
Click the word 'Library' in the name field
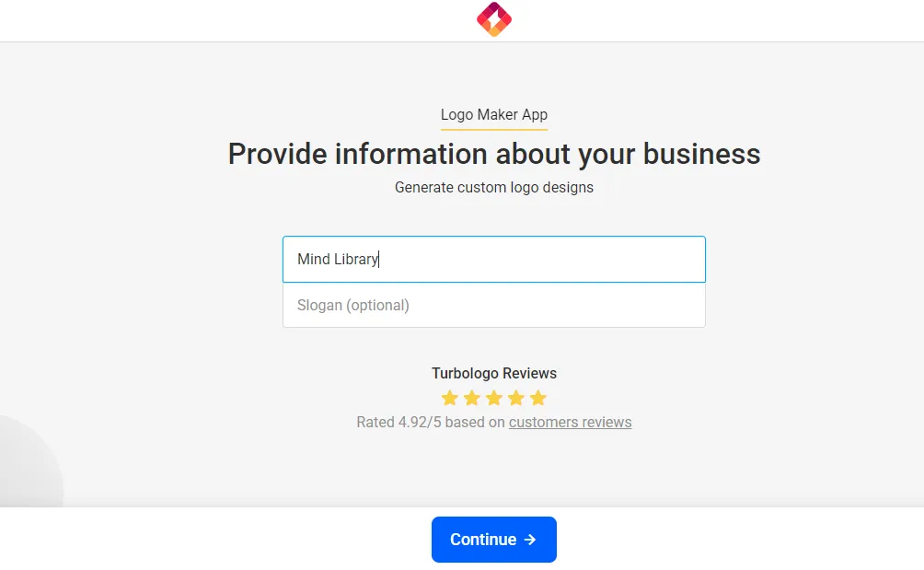(x=356, y=260)
